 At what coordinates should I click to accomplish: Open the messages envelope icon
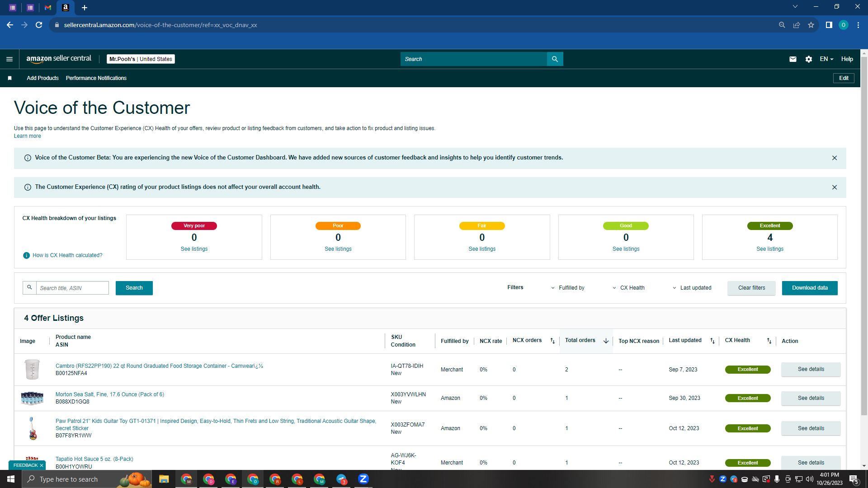click(793, 59)
